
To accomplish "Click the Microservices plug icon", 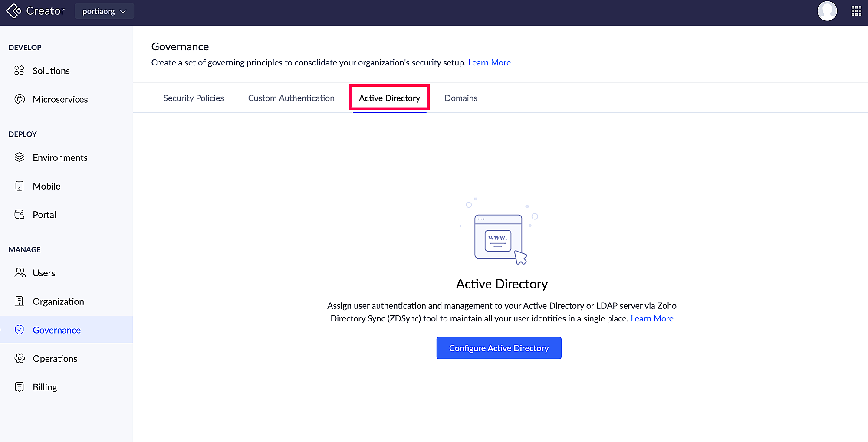I will click(20, 99).
